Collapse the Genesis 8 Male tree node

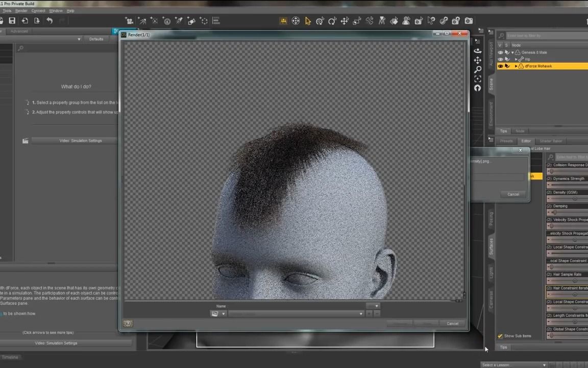[x=512, y=53]
